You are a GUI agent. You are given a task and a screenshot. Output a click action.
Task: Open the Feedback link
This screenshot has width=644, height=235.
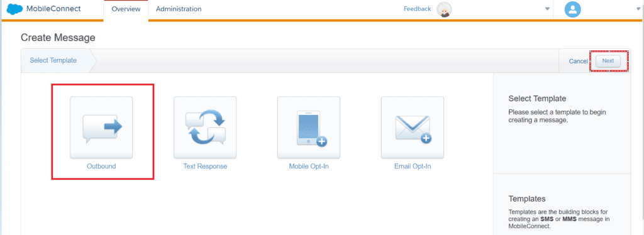(x=418, y=9)
